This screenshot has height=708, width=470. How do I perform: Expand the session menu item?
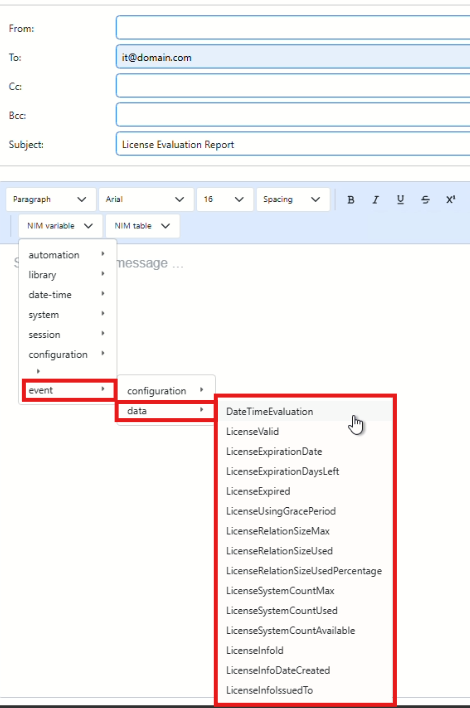pos(67,335)
